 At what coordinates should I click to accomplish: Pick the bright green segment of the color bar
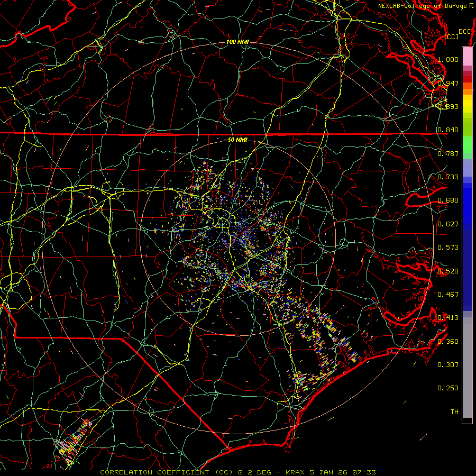point(467,144)
